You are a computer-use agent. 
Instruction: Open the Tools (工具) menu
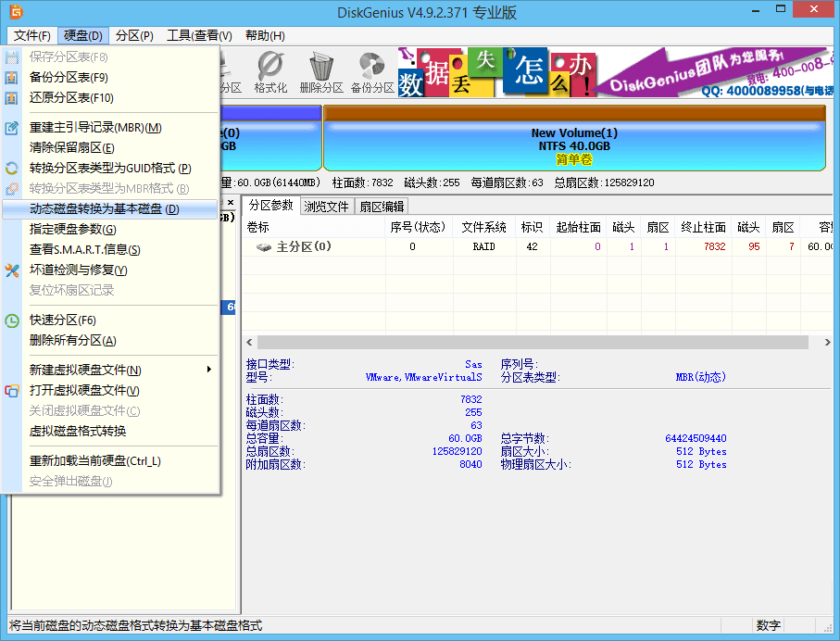point(199,35)
